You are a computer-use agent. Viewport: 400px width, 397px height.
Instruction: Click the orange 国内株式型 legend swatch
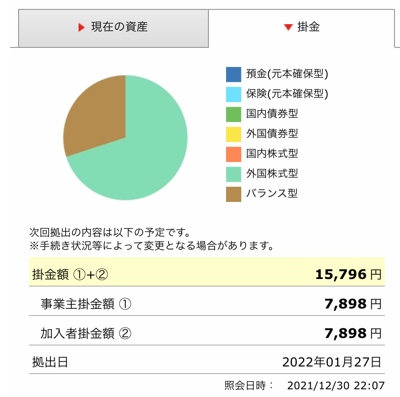tap(233, 154)
